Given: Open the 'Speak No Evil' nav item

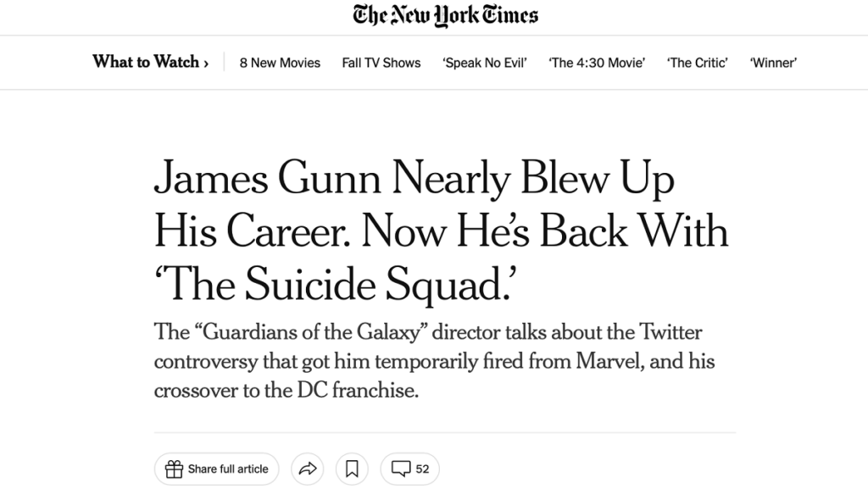Looking at the screenshot, I should 484,63.
